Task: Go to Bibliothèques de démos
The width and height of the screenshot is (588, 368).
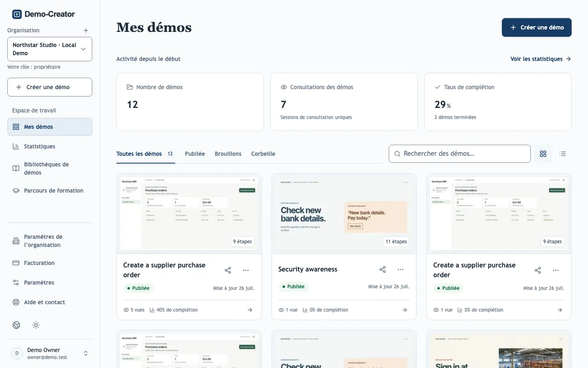Action: (x=50, y=168)
